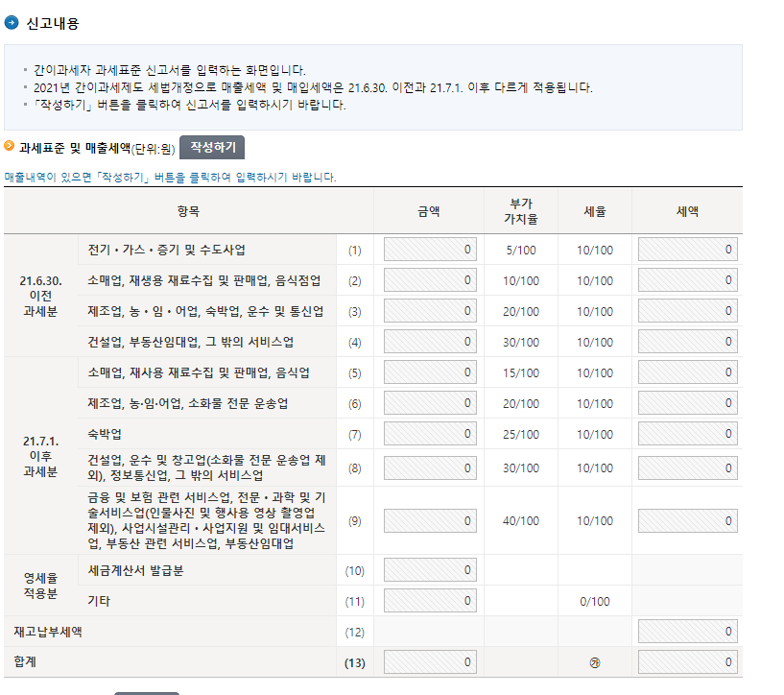The height and width of the screenshot is (695, 784).
Task: Click the orange diamond icon before 과세표준 및 매출세액
Action: [x=10, y=147]
